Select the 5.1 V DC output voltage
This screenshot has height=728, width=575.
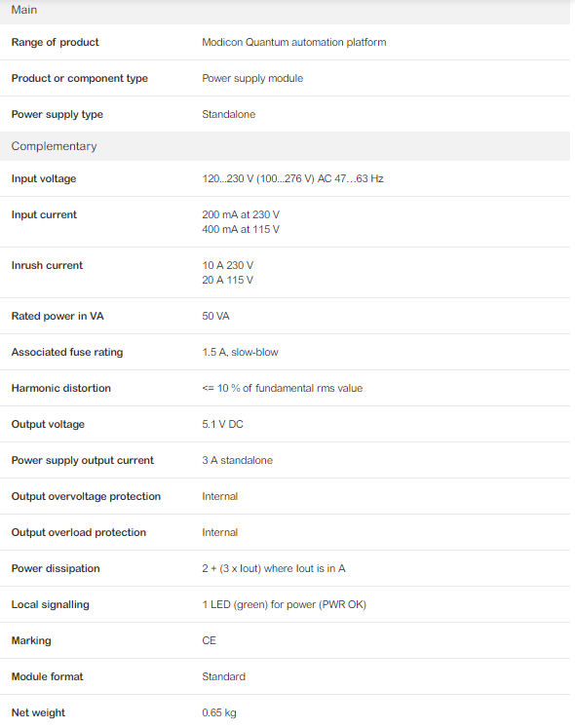point(222,424)
